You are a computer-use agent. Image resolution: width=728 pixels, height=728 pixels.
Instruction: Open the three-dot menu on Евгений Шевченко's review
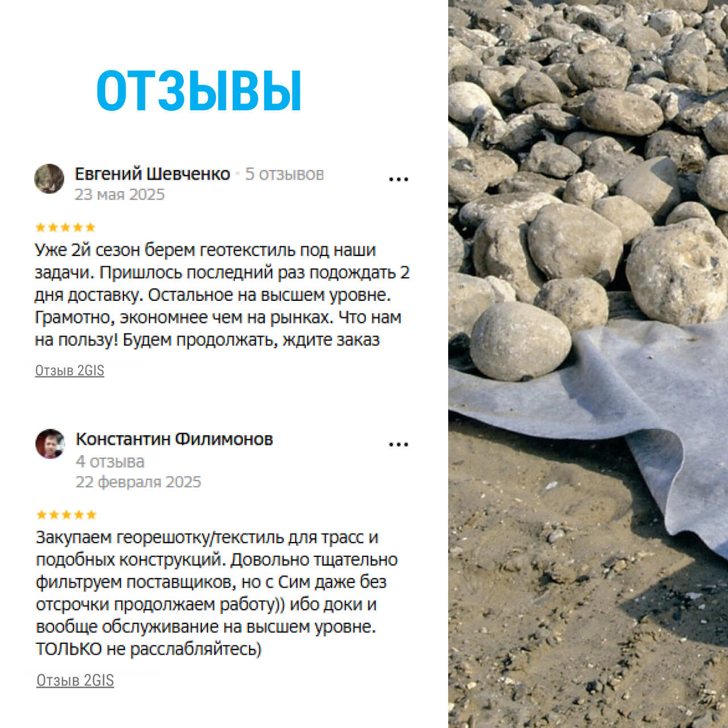pos(399,179)
